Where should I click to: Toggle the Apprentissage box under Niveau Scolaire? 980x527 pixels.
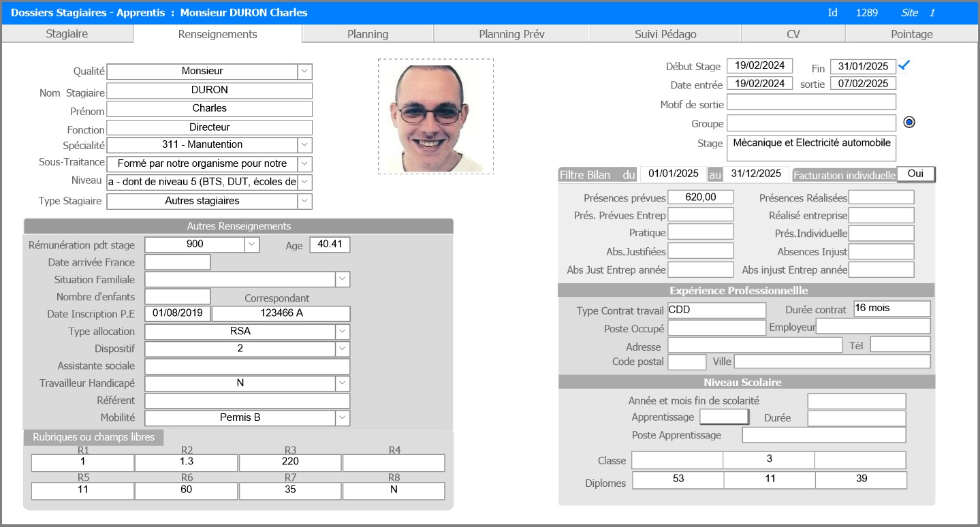pyautogui.click(x=724, y=417)
